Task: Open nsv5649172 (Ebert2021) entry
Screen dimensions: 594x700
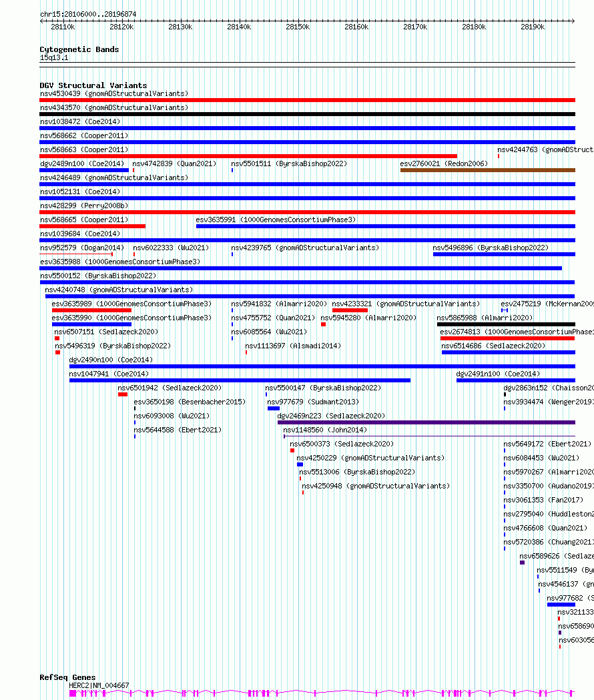Action: coord(547,444)
